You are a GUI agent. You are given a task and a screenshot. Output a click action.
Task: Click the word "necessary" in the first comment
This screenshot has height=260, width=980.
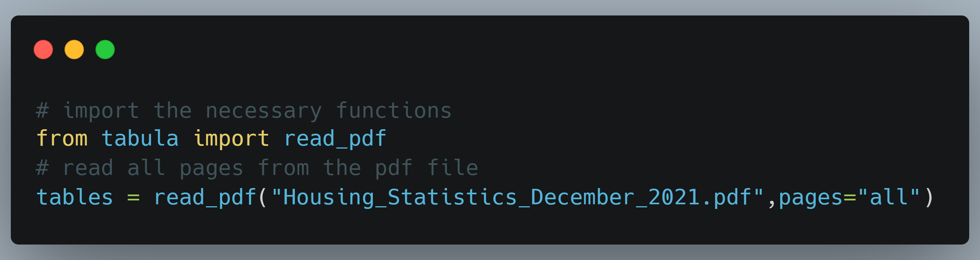(264, 111)
